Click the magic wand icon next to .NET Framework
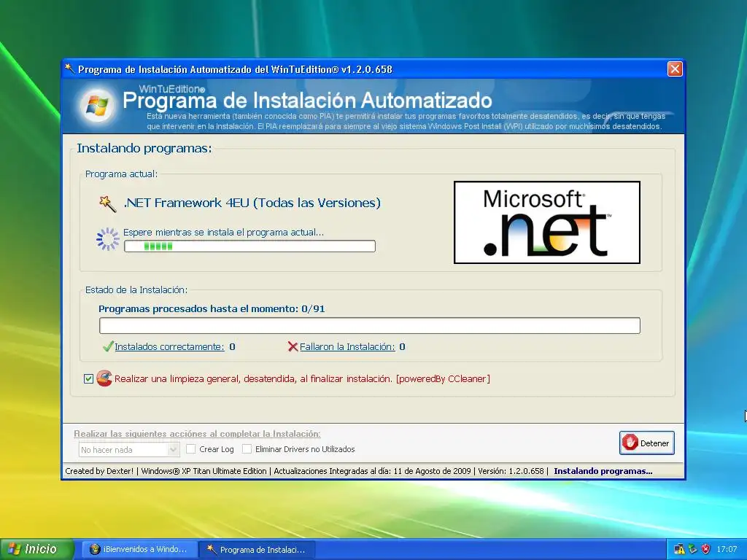This screenshot has width=747, height=560. click(x=107, y=204)
